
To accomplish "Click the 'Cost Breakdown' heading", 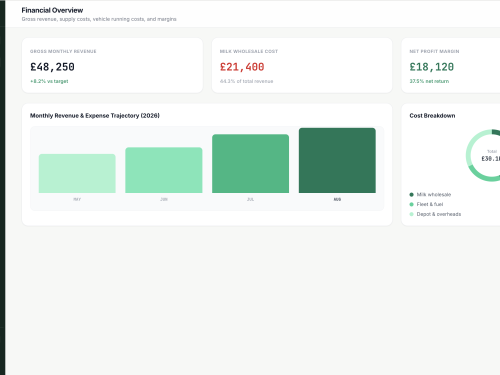I will [432, 116].
